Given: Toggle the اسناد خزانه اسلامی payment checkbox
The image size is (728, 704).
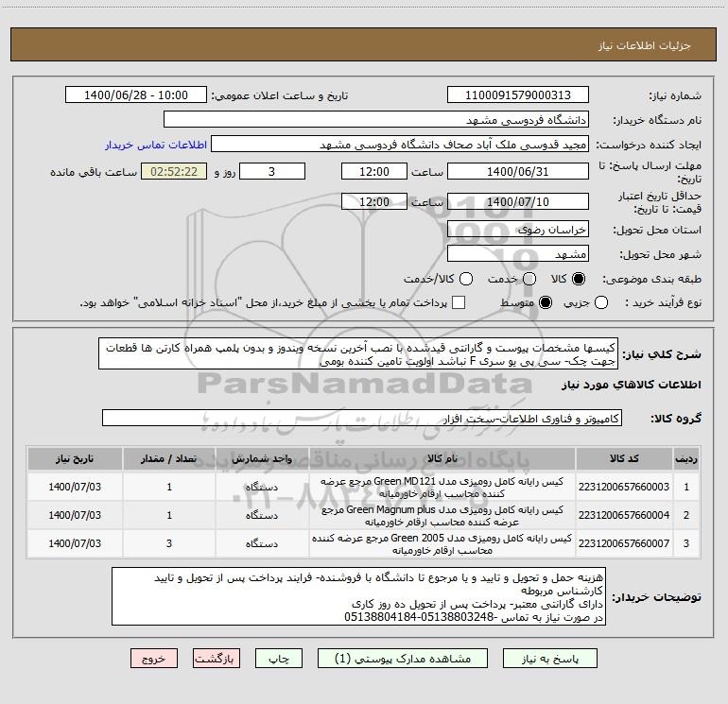Looking at the screenshot, I should click(459, 302).
